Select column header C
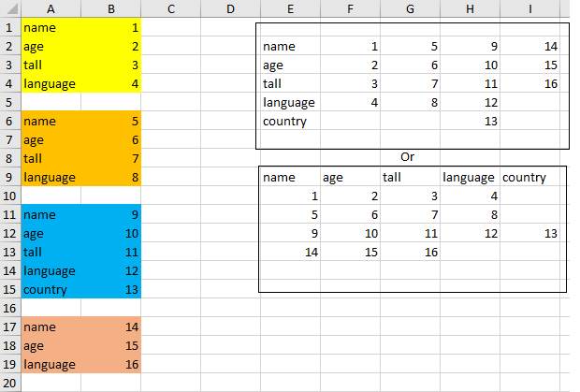Screen dimensions: 580x392 point(171,9)
